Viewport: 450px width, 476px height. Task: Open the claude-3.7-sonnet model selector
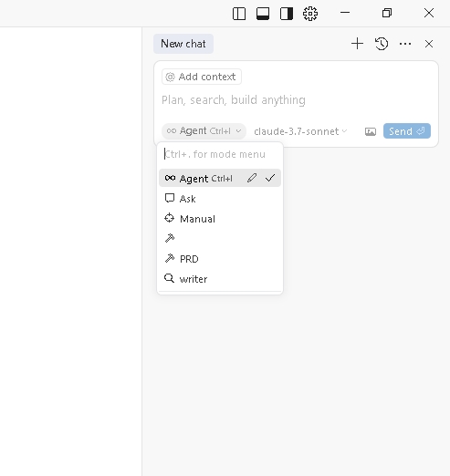[x=300, y=131]
